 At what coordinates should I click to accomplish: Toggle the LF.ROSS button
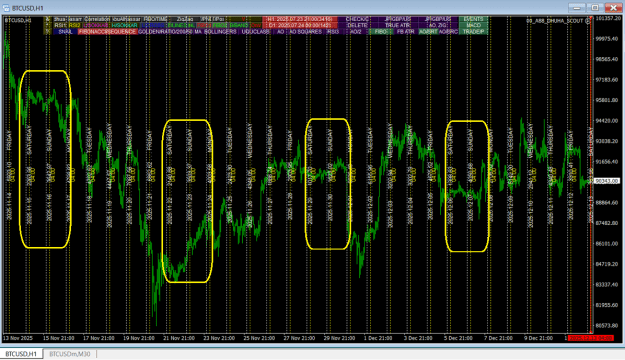153,25
